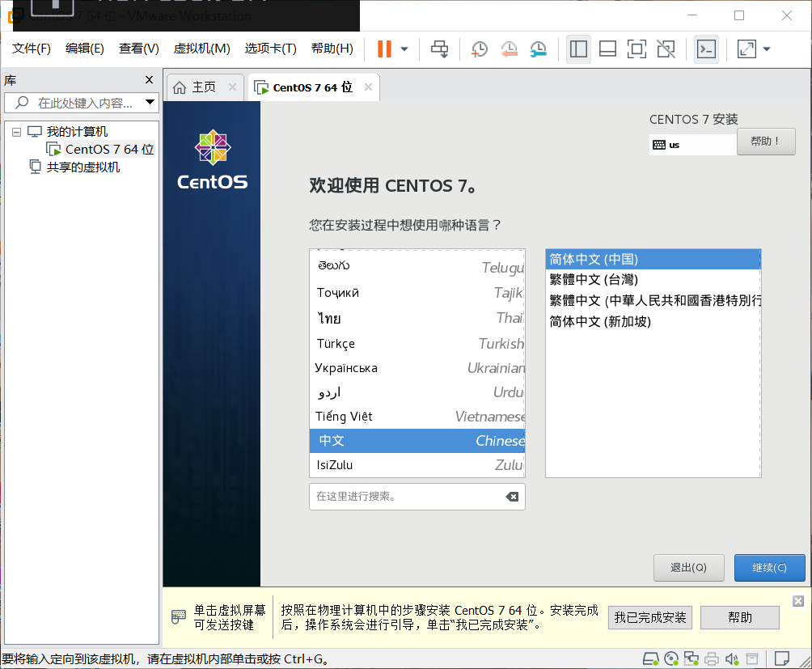
Task: Open 文件(F) menu
Action: click(x=32, y=49)
